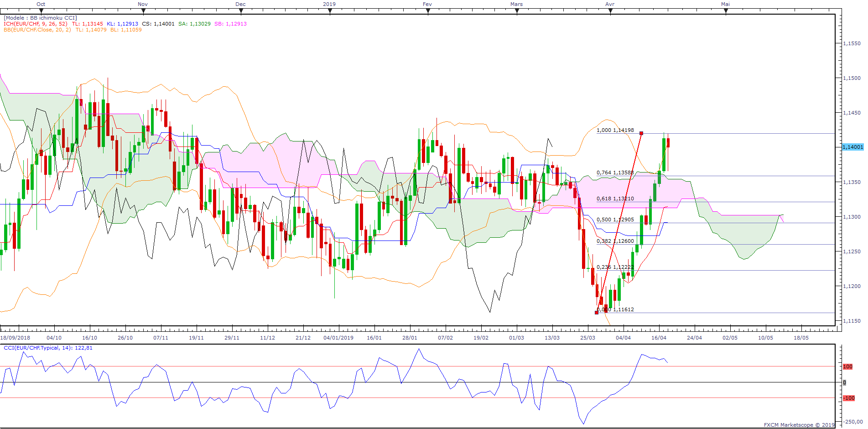This screenshot has height=429, width=868.
Task: Click the 07/11 date axis label
Action: pyautogui.click(x=161, y=338)
